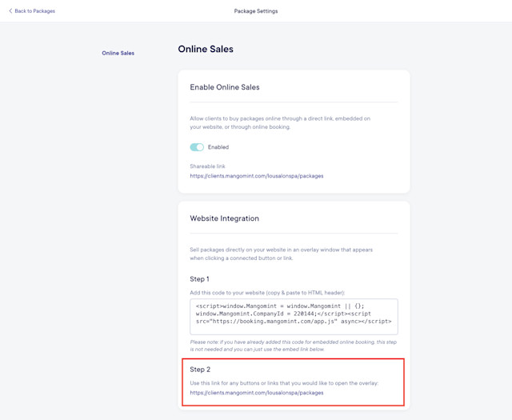Click 'Allow clients to buy packages online' description
This screenshot has width=512, height=420.
pos(280,122)
